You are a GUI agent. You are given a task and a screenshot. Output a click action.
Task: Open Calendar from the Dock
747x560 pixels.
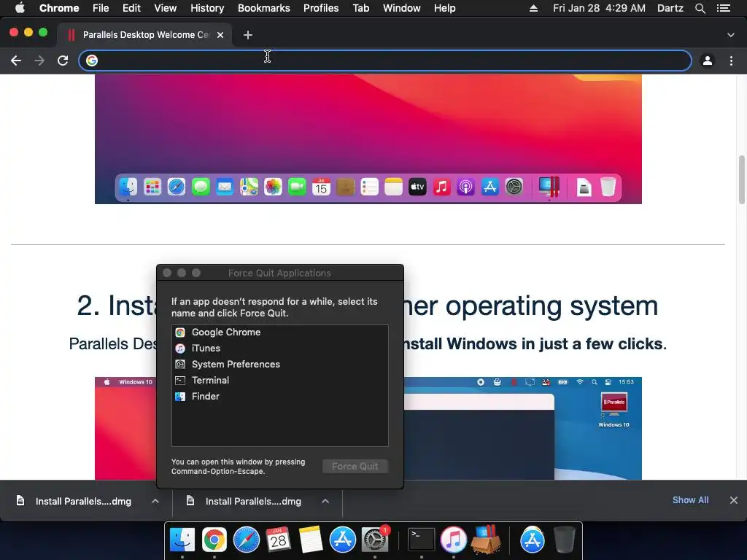(278, 540)
